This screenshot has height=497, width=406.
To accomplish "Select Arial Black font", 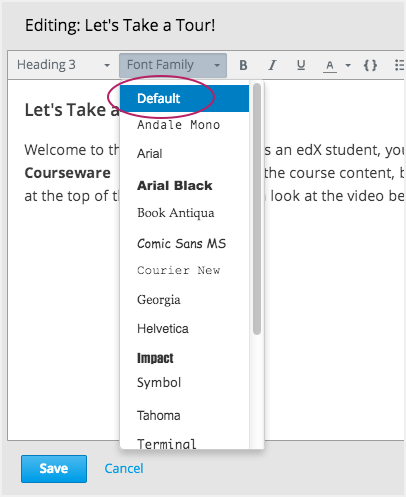I will [184, 185].
